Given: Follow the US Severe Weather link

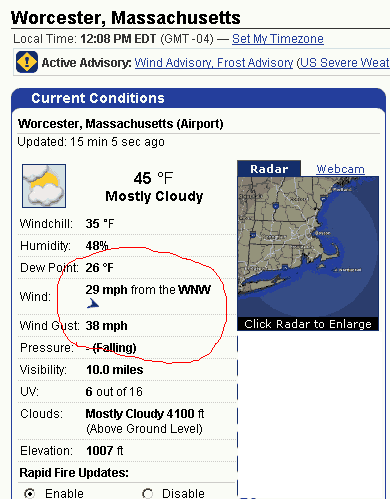Looking at the screenshot, I should coord(344,63).
